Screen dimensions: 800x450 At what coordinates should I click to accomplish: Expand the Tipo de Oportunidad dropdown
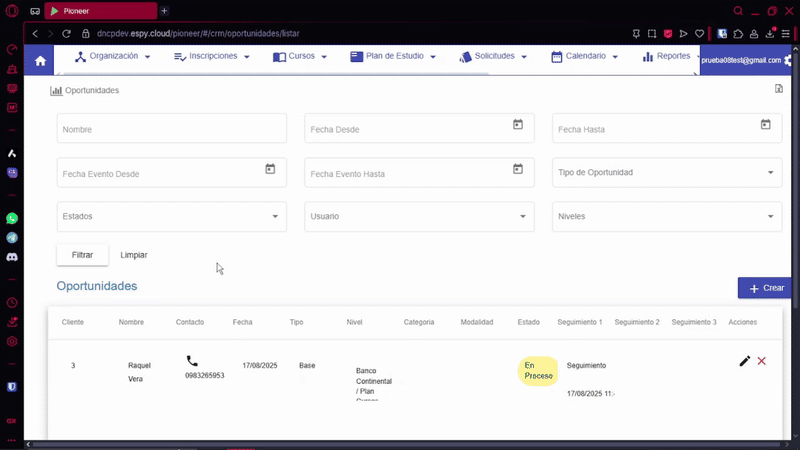click(x=667, y=173)
